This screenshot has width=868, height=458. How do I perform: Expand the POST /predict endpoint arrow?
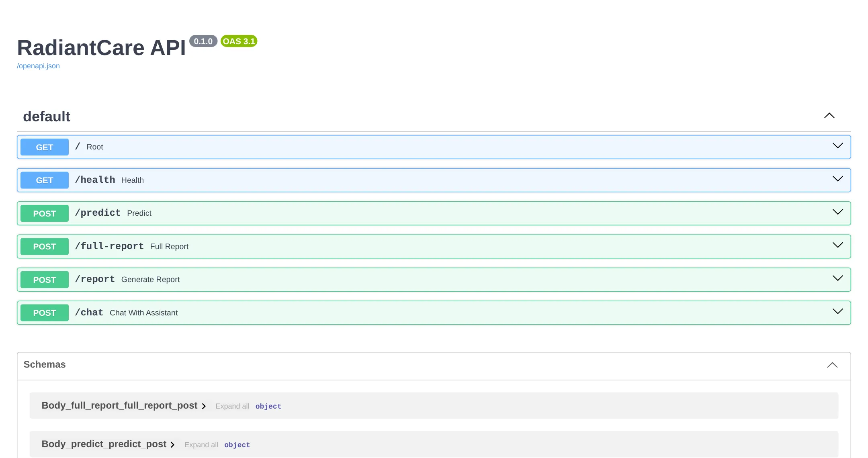[837, 212]
